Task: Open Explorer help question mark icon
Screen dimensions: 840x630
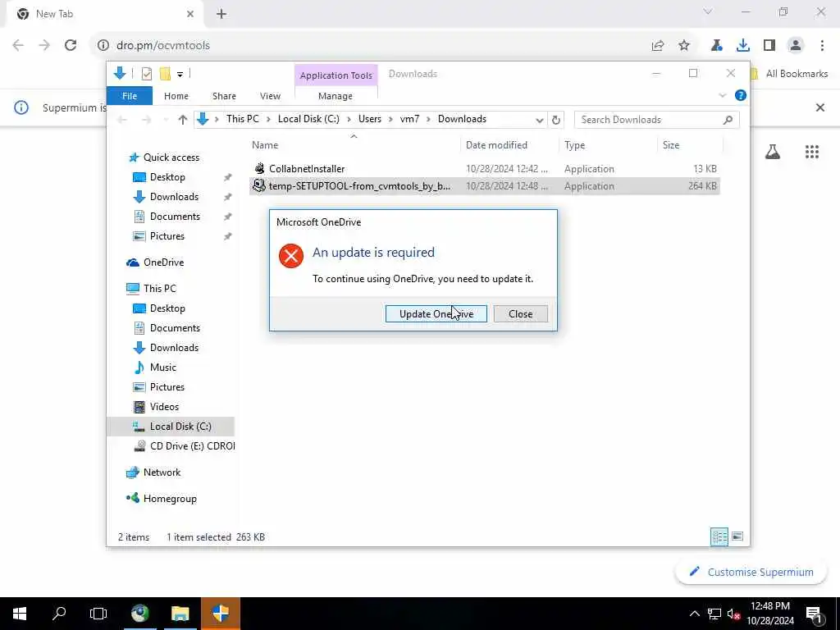Action: [741, 95]
